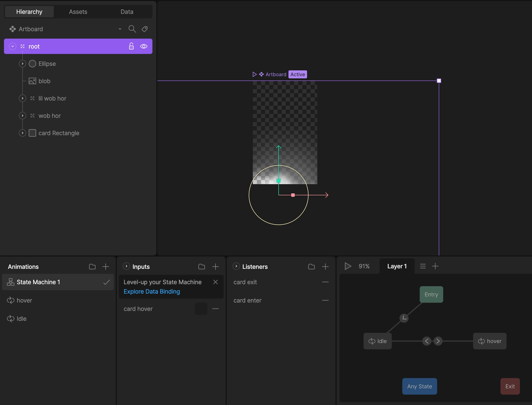The image size is (532, 405).
Task: Click the hierarchy search magnifier icon
Action: point(132,29)
